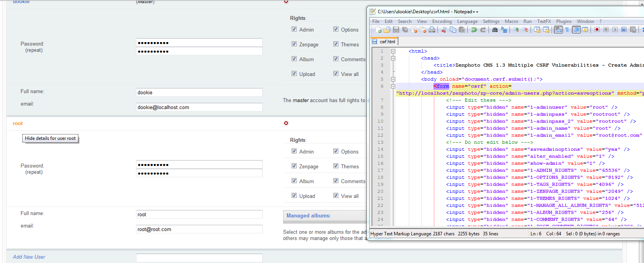Click the Redo arrow icon

point(483,30)
